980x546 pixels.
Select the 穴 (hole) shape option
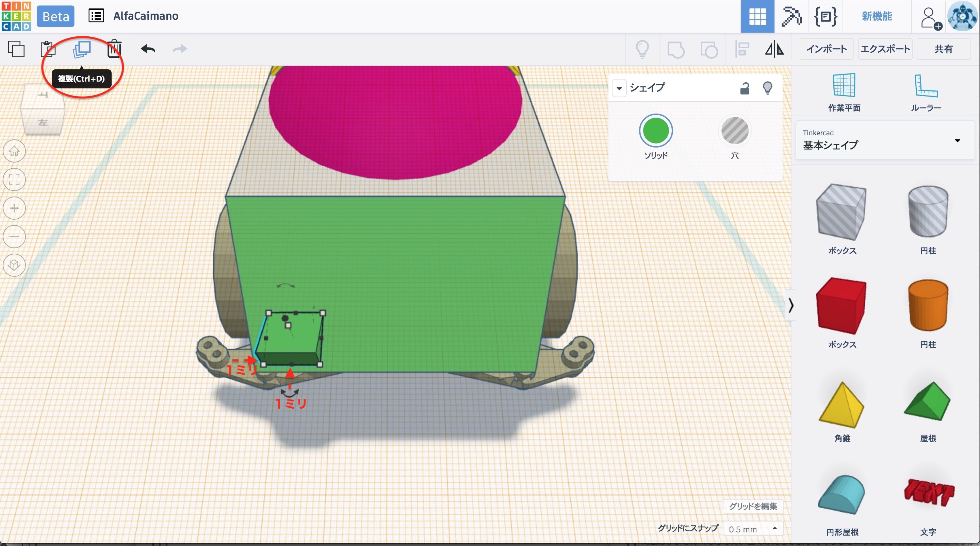[735, 131]
